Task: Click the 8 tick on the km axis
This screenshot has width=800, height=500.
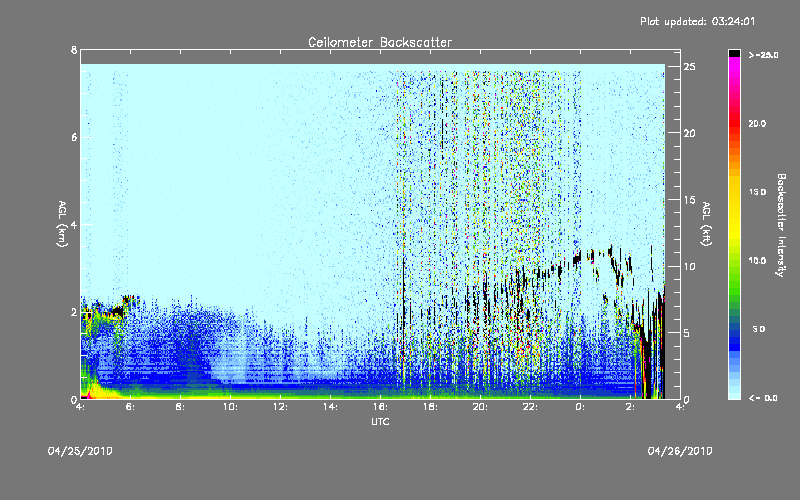Action: point(74,50)
